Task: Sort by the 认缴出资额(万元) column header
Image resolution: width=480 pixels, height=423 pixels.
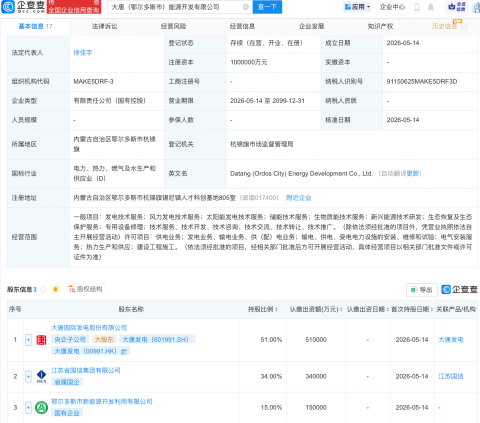Action: [x=316, y=309]
